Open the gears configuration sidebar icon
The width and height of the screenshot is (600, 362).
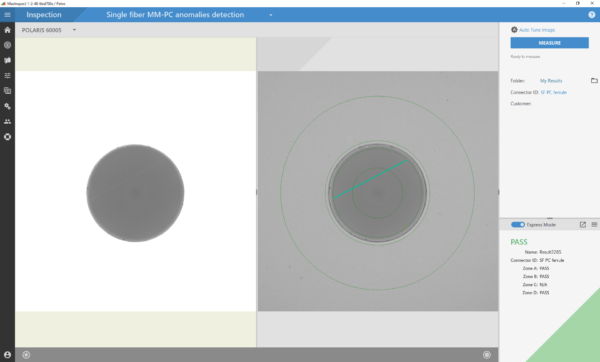point(7,106)
